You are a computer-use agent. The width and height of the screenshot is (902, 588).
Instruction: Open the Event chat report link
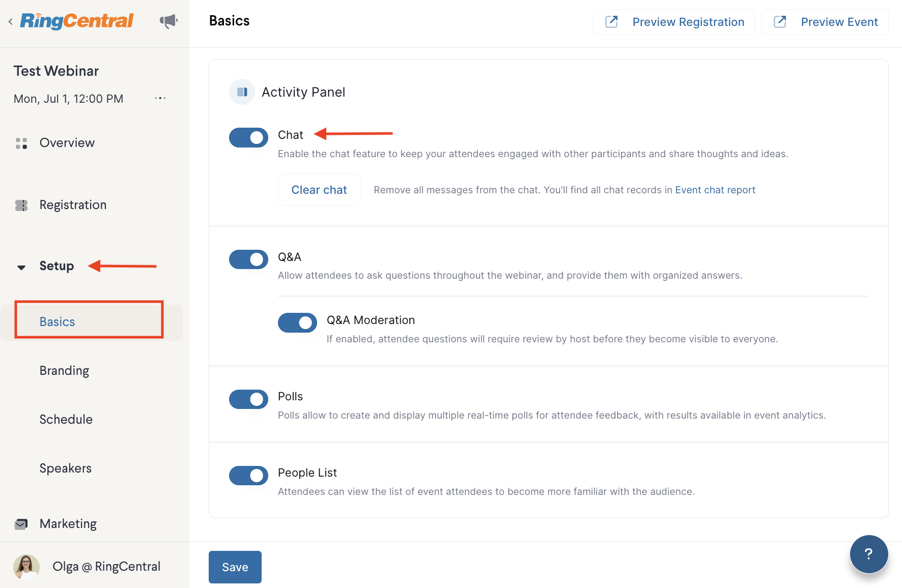(715, 190)
